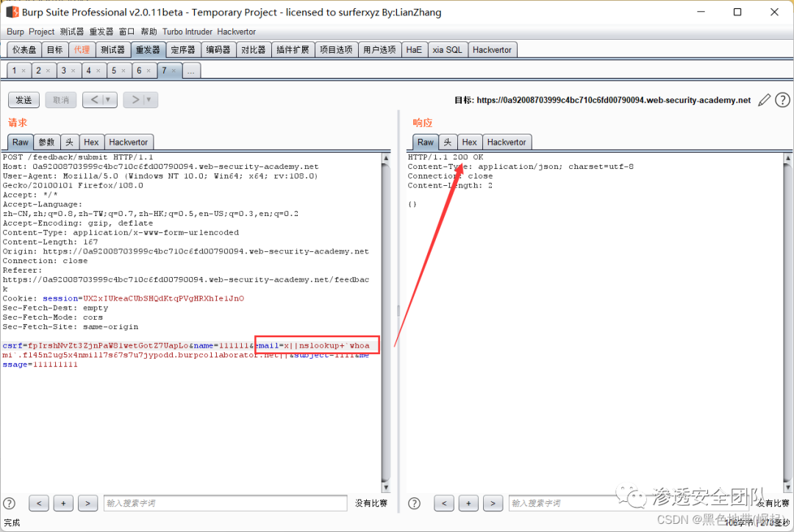Viewport: 794px width, 532px height.
Task: Click the response search input field
Action: 628,503
